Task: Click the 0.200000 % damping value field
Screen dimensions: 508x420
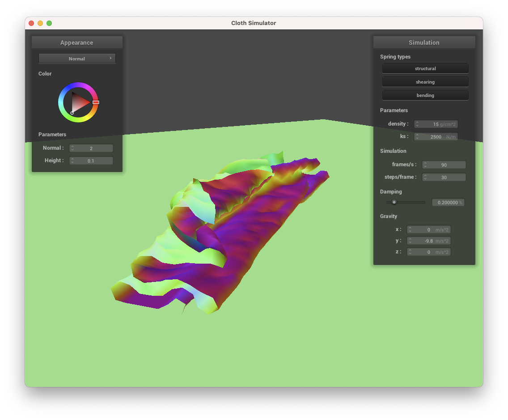Action: click(448, 202)
